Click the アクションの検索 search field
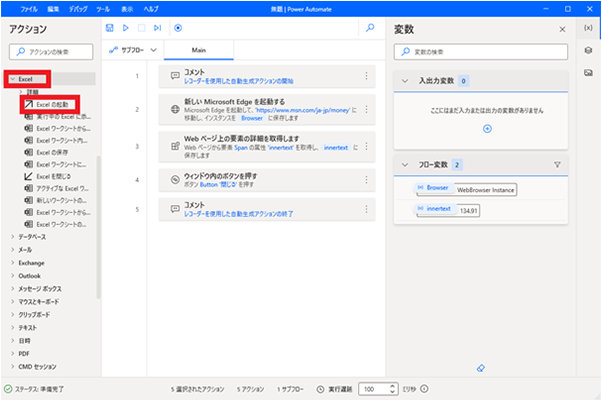 click(51, 51)
